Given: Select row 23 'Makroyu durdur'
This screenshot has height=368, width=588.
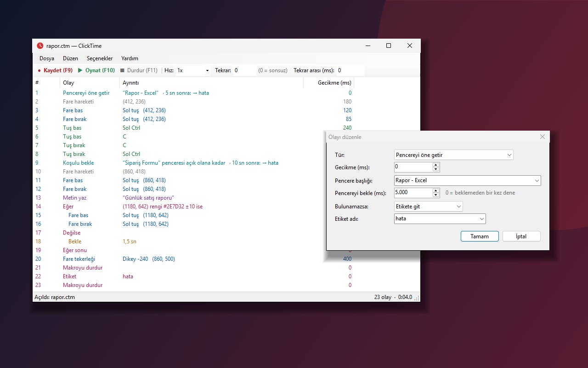Looking at the screenshot, I should (x=193, y=285).
